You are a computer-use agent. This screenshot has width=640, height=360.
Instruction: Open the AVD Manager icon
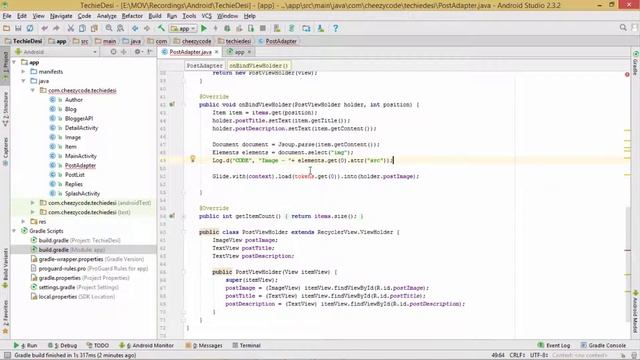277,28
